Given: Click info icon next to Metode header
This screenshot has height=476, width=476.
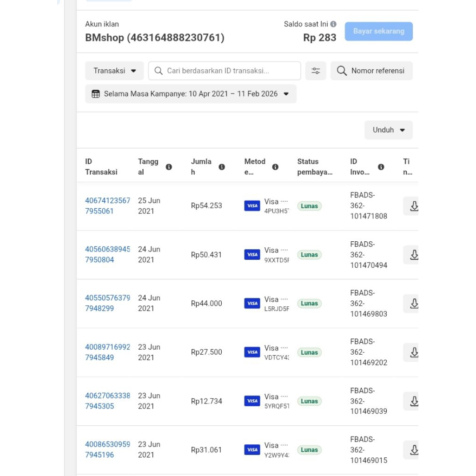Looking at the screenshot, I should point(275,167).
